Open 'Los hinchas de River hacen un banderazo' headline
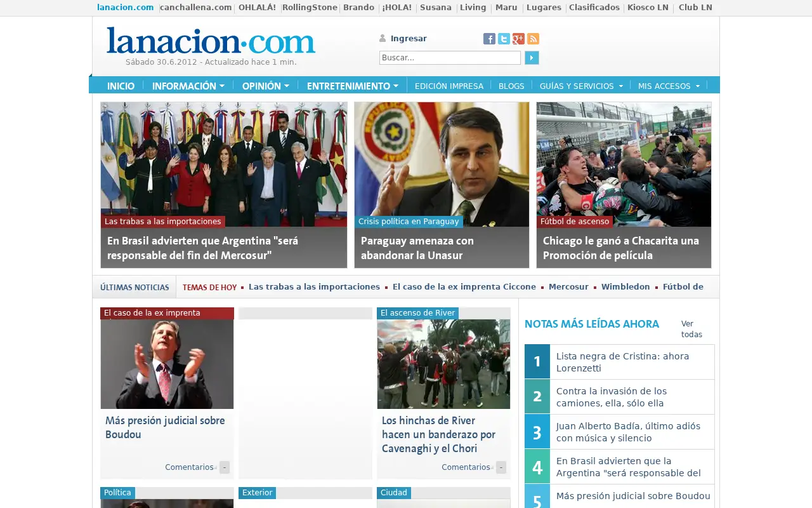 coord(438,434)
